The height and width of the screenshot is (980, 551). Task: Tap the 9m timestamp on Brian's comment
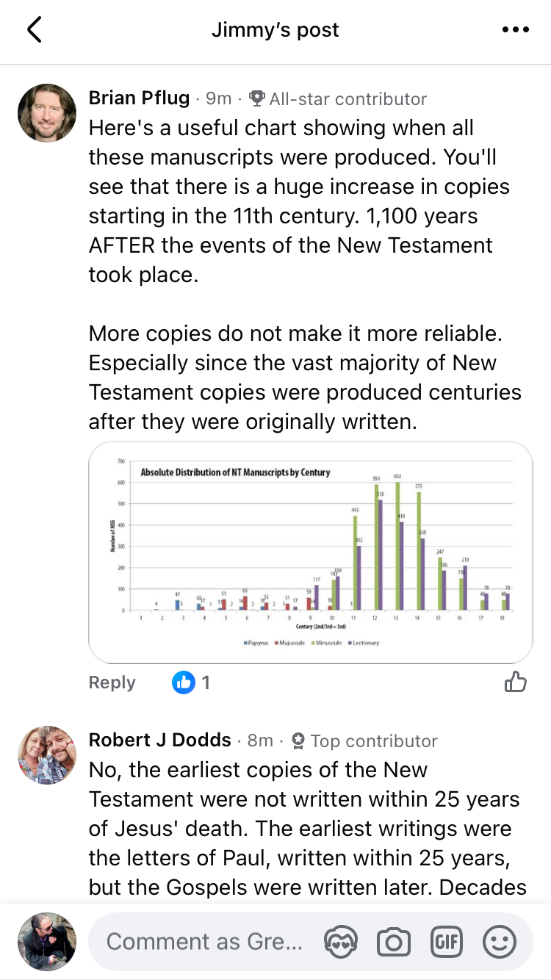(x=218, y=98)
